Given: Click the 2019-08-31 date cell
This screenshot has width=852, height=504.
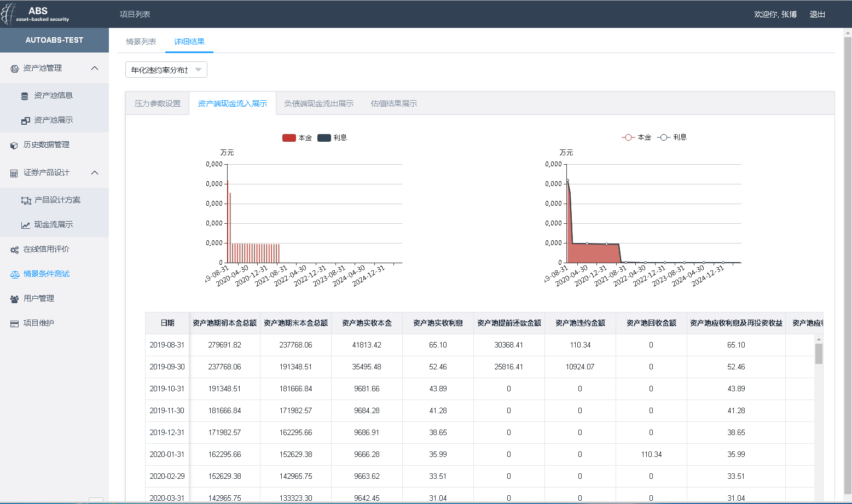Looking at the screenshot, I should point(167,345).
